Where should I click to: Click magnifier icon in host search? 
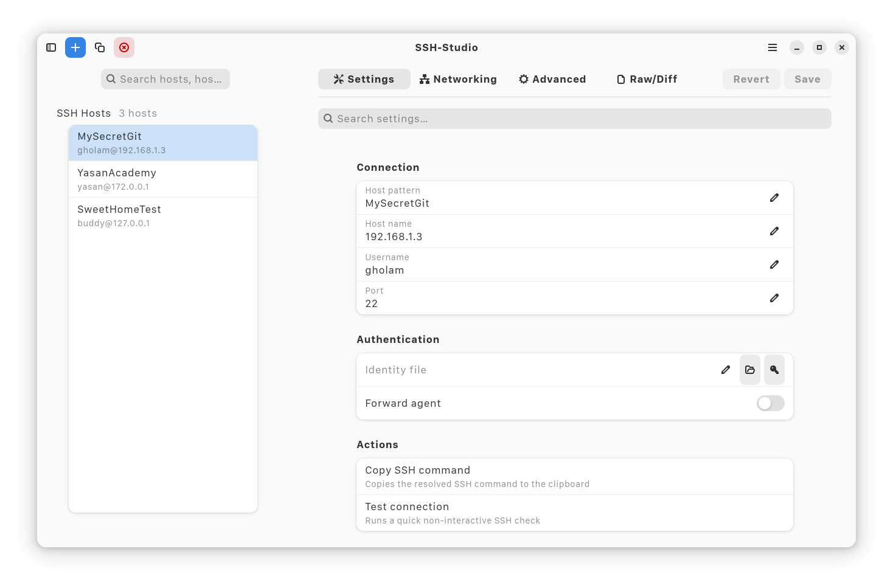pyautogui.click(x=111, y=79)
